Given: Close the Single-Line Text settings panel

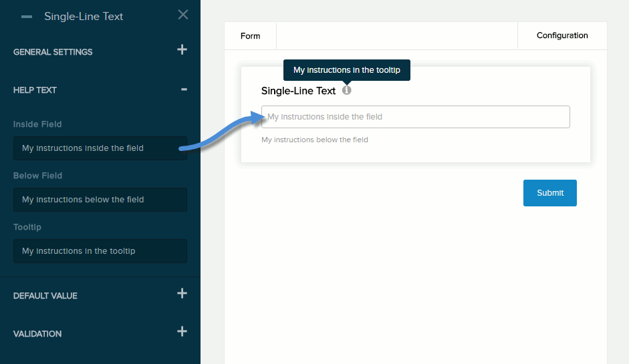Looking at the screenshot, I should 183,15.
